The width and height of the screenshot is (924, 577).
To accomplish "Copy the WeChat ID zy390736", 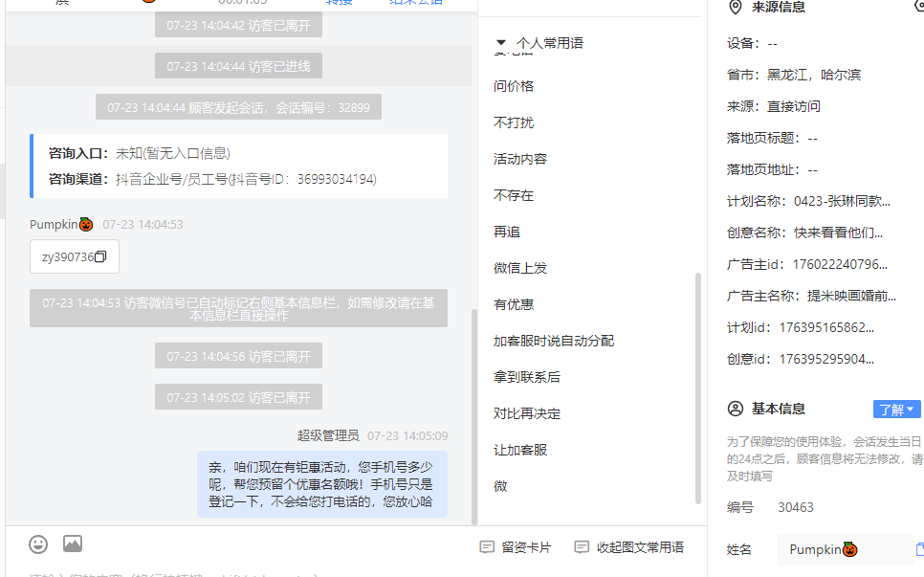I will 100,256.
